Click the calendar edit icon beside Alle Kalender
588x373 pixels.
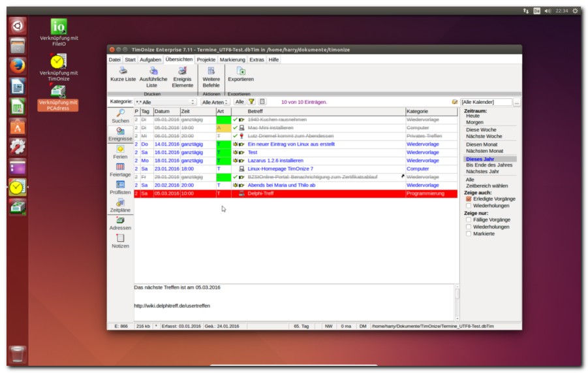pos(454,102)
